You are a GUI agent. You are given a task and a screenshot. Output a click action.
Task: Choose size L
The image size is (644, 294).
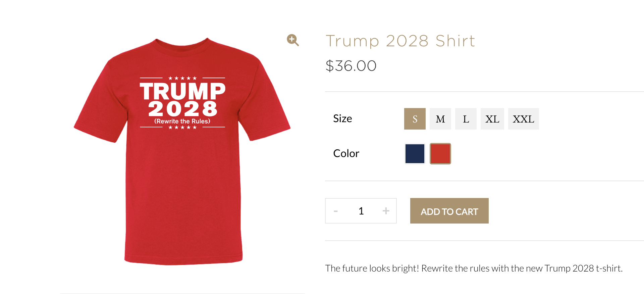[466, 119]
